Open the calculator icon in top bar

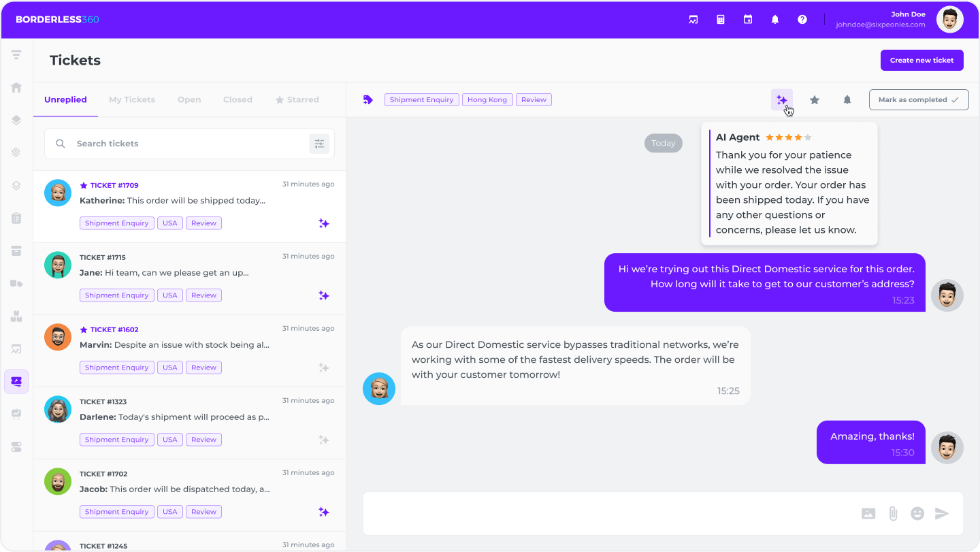(720, 20)
